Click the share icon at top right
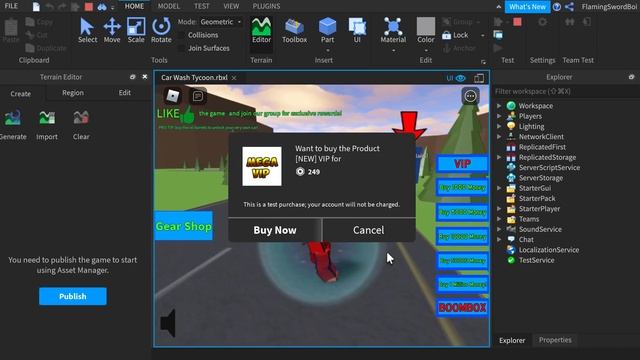 [569, 7]
